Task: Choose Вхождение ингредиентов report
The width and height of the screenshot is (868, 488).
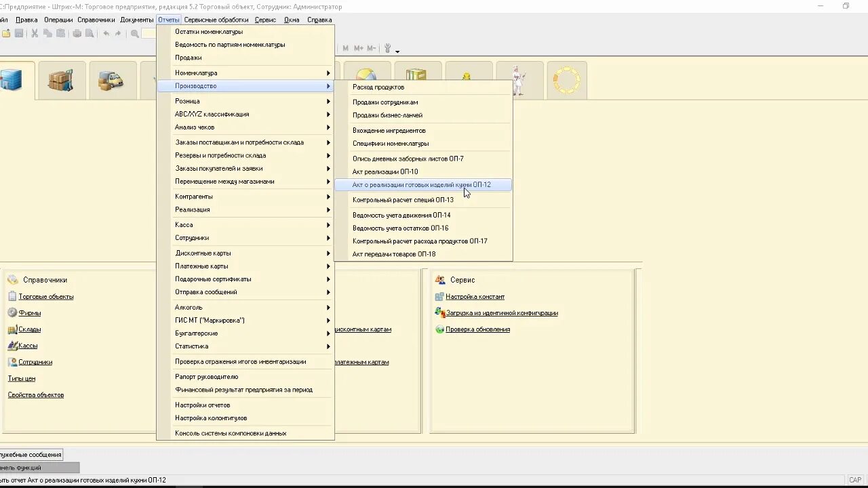Action: (423, 130)
